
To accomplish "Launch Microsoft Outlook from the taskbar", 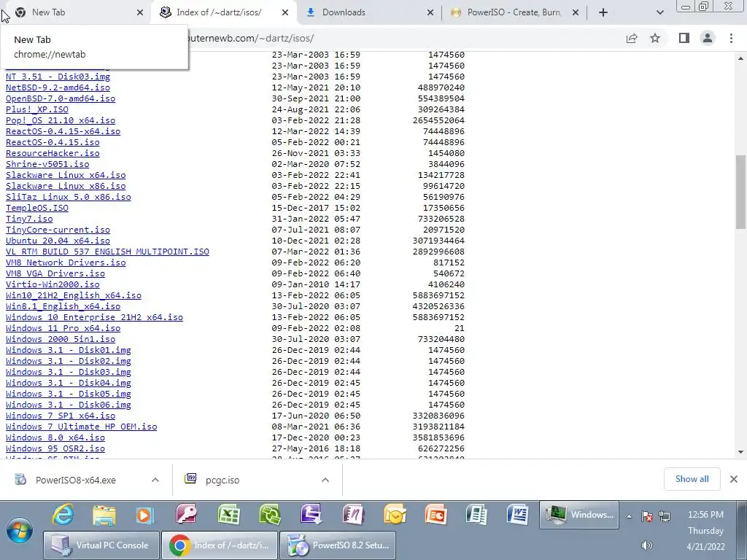I will pyautogui.click(x=395, y=515).
